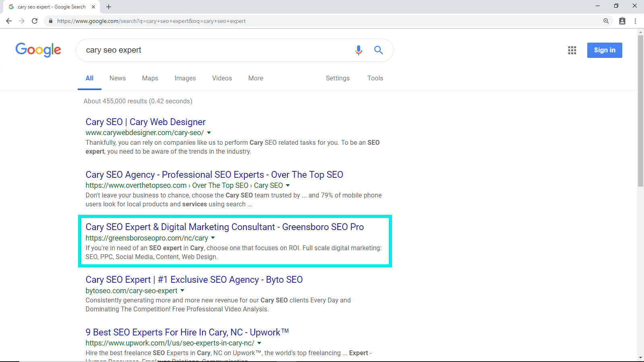644x362 pixels.
Task: Open 'Cary SEO | Cary Web Designer' result
Action: click(145, 122)
